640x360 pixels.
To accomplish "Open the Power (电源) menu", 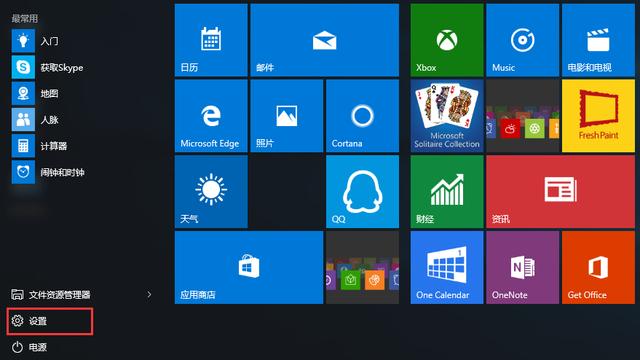I will [x=29, y=347].
